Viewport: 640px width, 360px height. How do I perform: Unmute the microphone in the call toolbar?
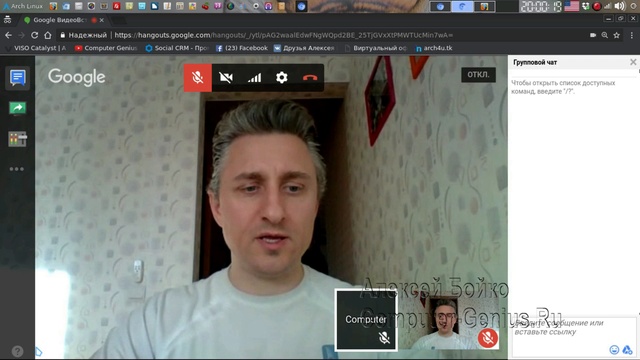click(x=198, y=78)
